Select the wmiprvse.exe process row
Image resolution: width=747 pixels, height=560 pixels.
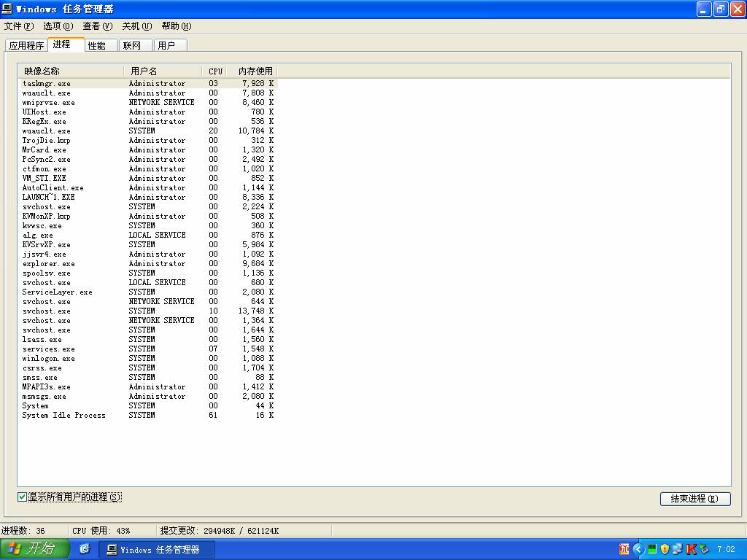click(x=148, y=102)
